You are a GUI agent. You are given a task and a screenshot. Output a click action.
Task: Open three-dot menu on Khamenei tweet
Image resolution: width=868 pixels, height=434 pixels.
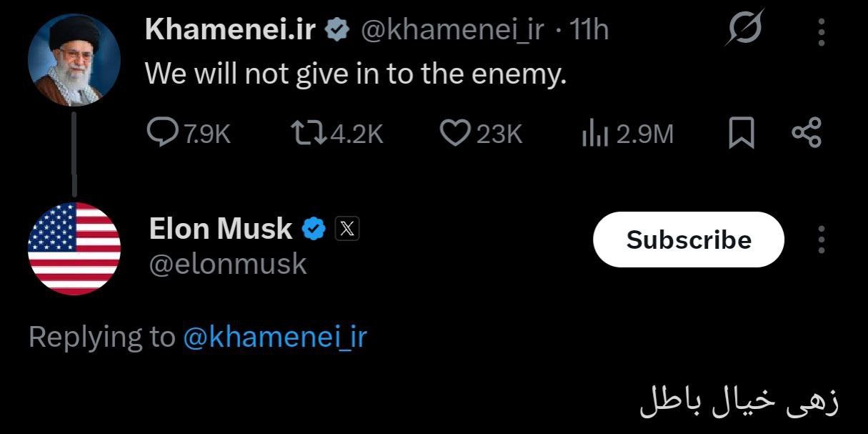(822, 31)
